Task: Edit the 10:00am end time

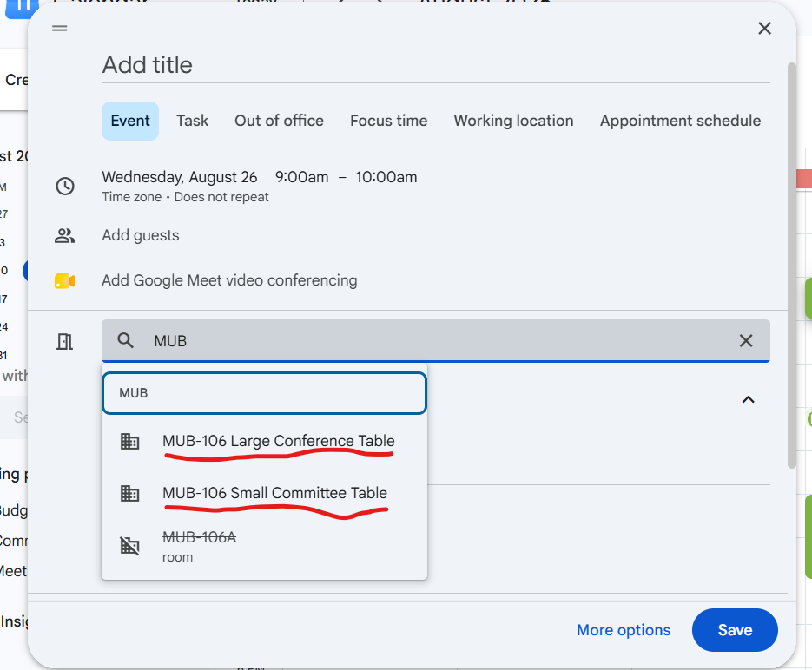Action: 386,177
